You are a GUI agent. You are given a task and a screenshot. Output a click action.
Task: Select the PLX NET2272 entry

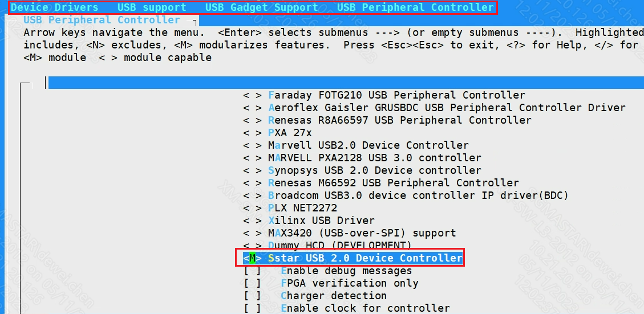302,208
